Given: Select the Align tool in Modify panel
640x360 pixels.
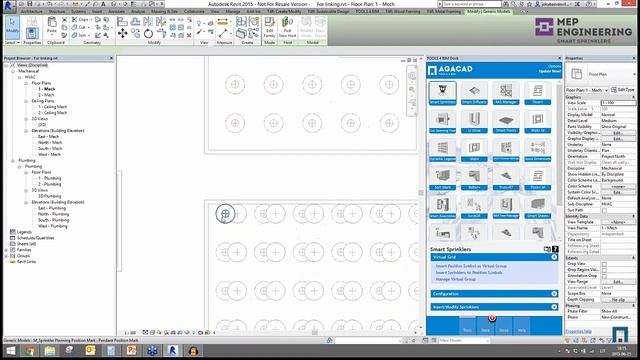Looking at the screenshot, I should click(122, 21).
